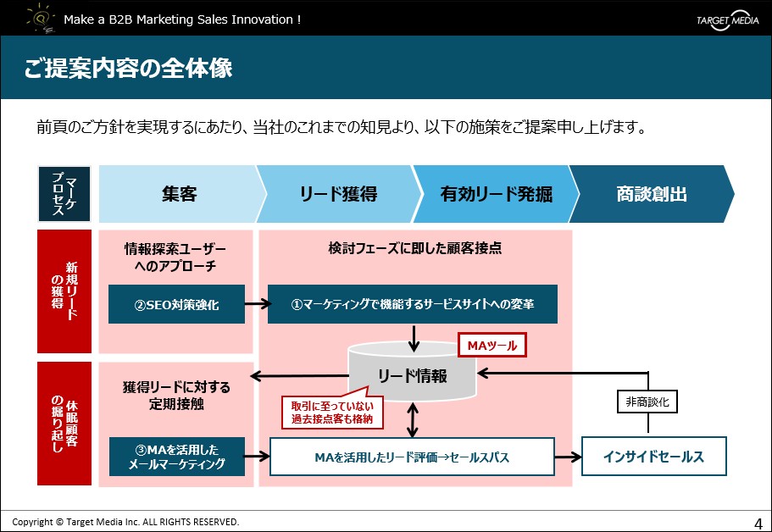772x532 pixels.
Task: Click the intro sentence starting 前頁のご方針
Action: coord(341,127)
